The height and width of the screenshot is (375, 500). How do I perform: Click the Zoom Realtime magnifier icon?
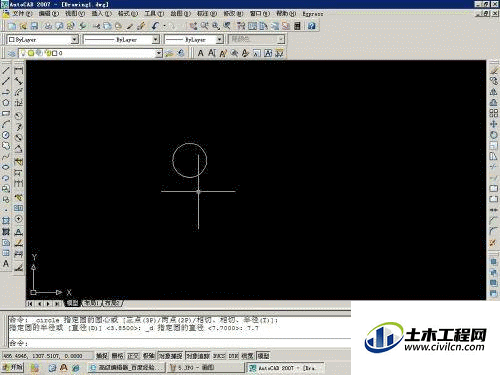(204, 26)
